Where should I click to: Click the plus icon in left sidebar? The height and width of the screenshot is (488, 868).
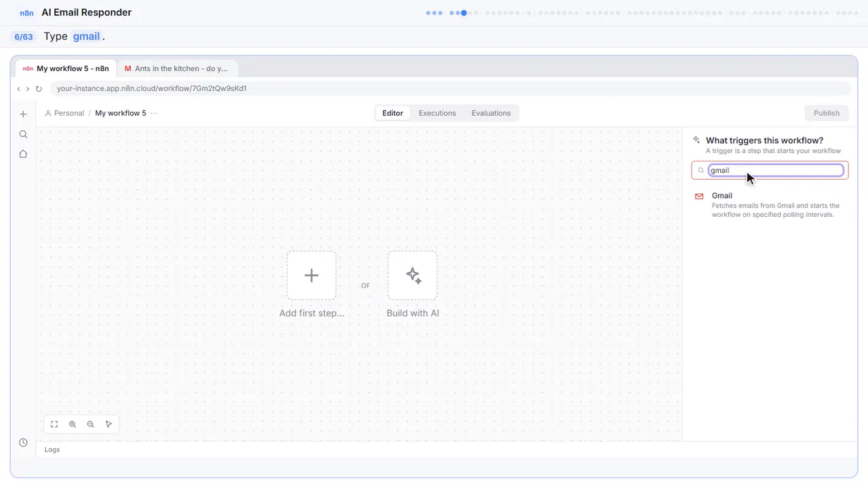click(x=23, y=114)
